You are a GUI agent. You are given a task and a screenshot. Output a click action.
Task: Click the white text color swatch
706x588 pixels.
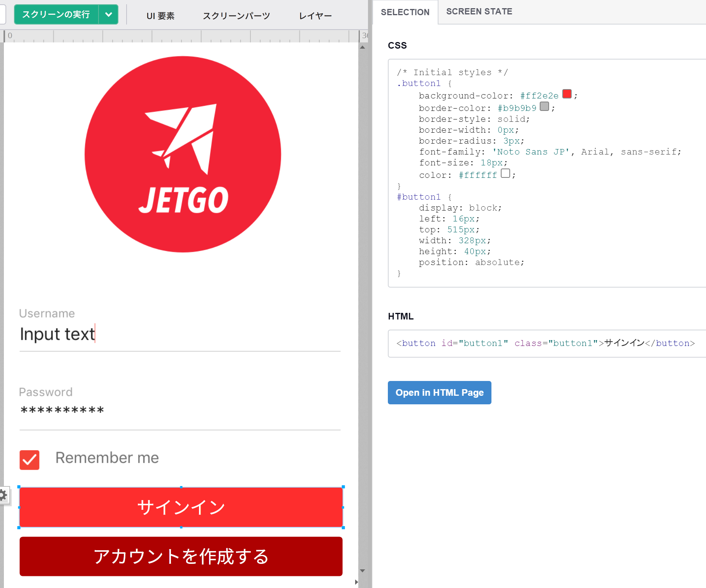(505, 174)
